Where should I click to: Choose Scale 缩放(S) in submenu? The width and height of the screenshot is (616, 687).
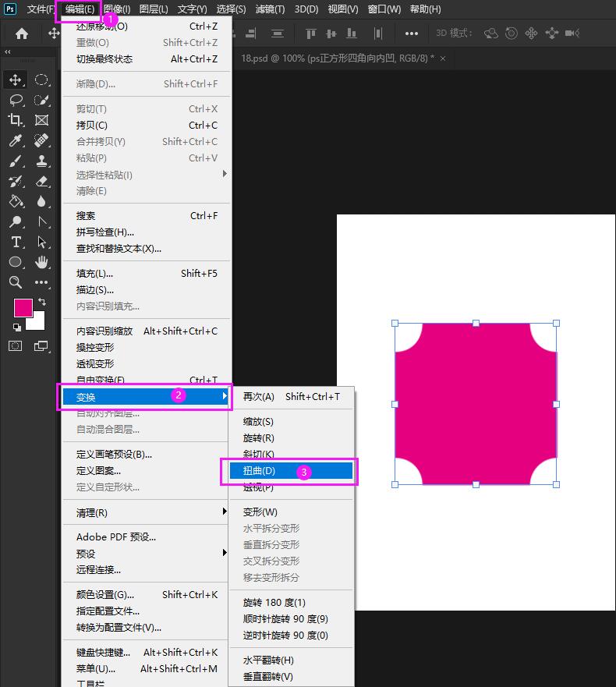[x=291, y=422]
